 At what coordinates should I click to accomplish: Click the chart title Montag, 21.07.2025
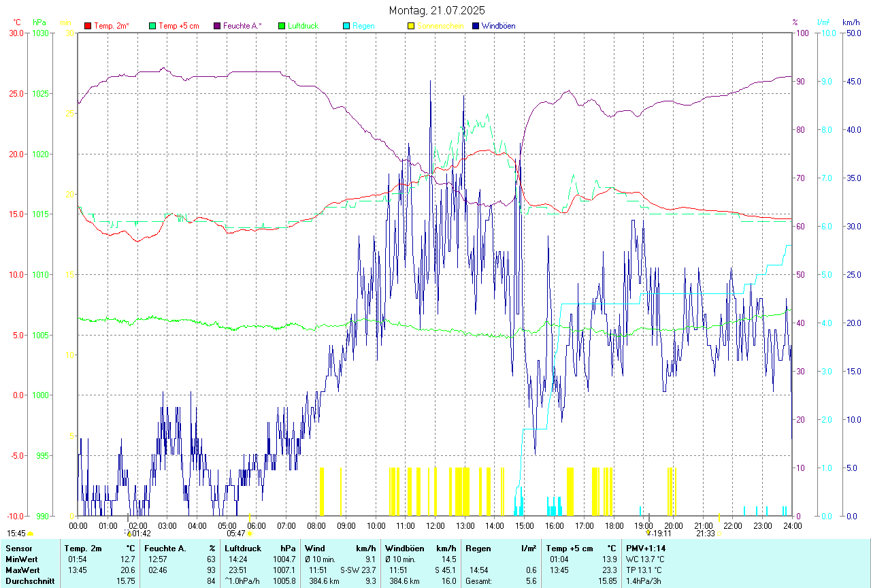435,10
